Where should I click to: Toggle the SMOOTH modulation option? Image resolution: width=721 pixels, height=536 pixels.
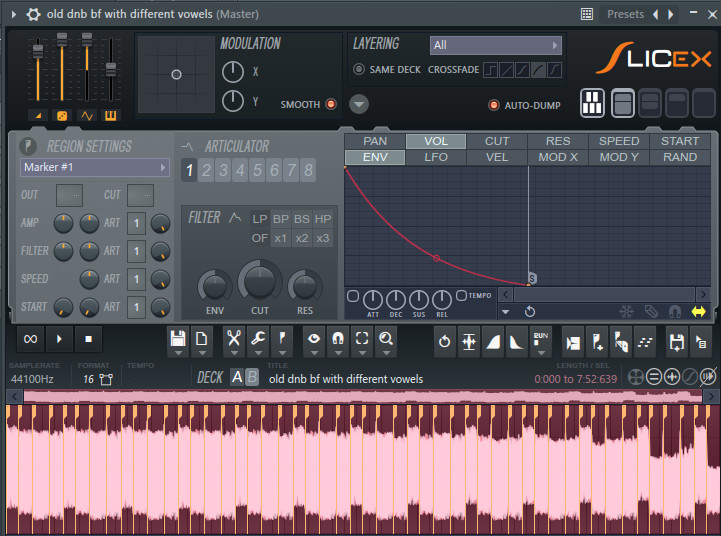click(x=331, y=104)
